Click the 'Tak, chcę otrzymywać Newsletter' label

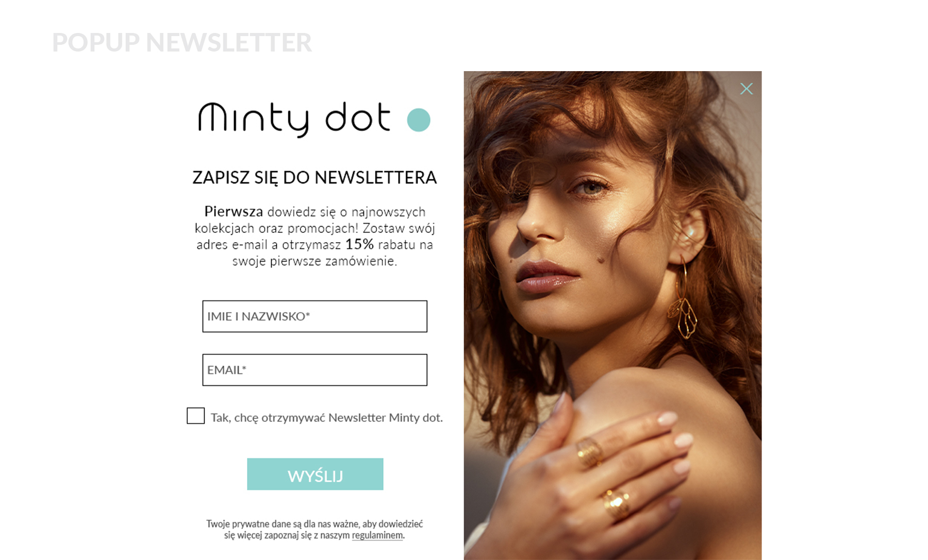[327, 417]
